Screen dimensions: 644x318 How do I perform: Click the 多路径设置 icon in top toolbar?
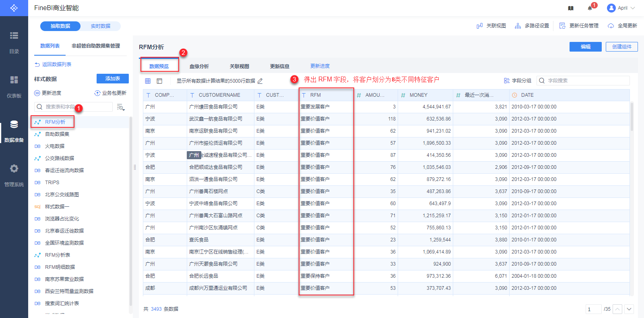(518, 26)
